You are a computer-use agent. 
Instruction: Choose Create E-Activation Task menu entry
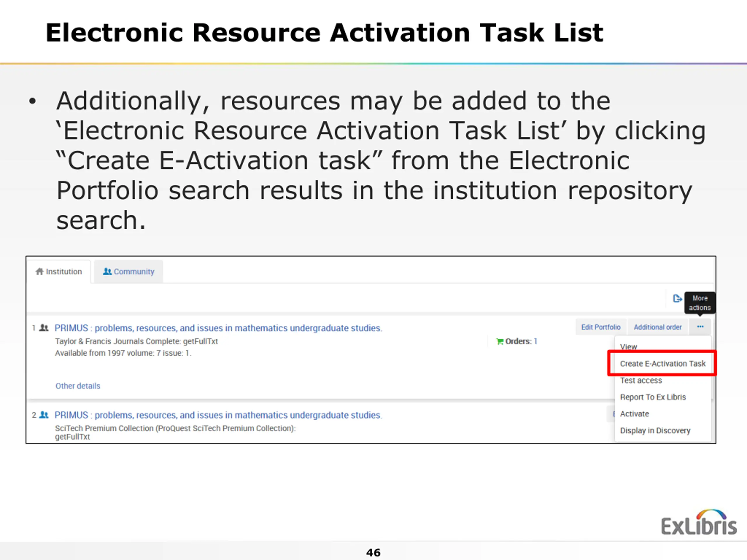(663, 363)
